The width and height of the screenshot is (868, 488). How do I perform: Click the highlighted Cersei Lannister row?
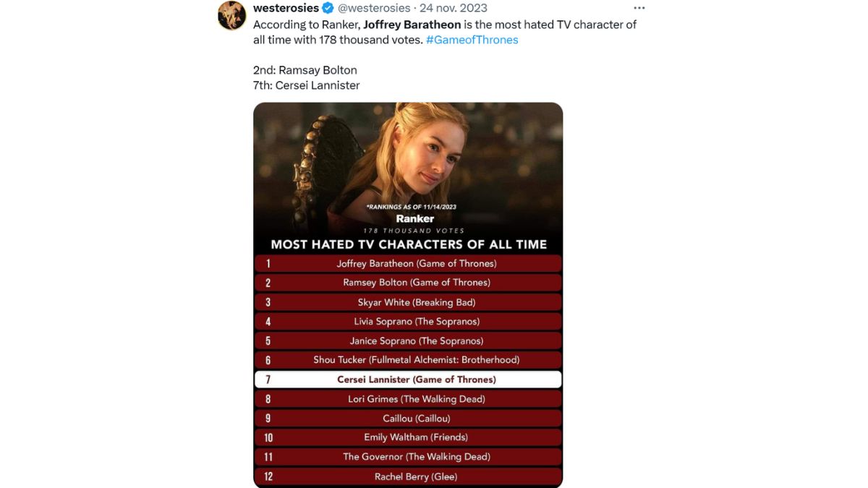point(407,379)
